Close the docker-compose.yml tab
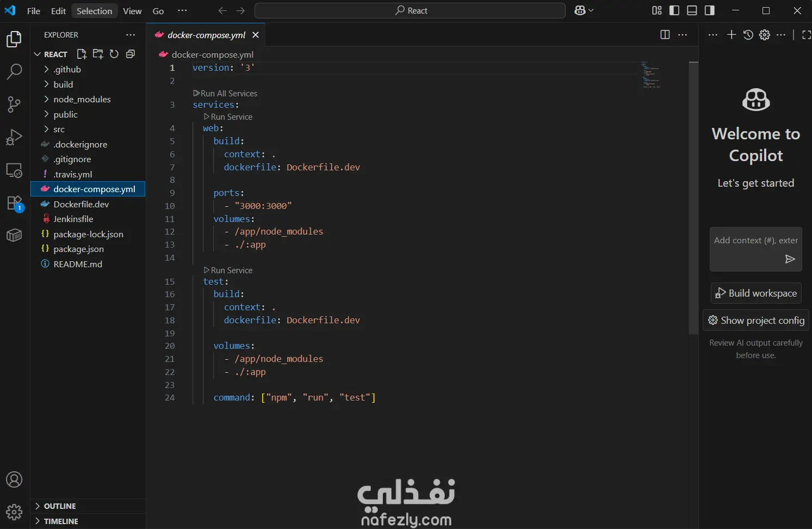This screenshot has height=529, width=812. coord(256,35)
